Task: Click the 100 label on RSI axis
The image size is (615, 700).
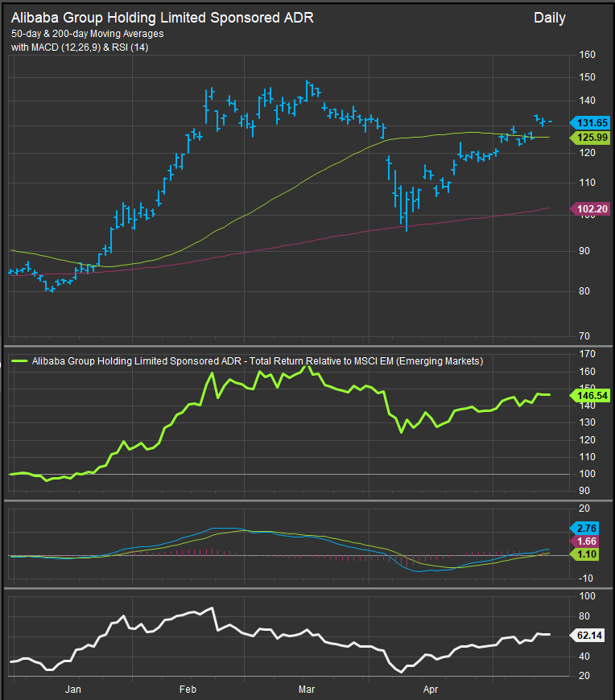Action: [588, 596]
